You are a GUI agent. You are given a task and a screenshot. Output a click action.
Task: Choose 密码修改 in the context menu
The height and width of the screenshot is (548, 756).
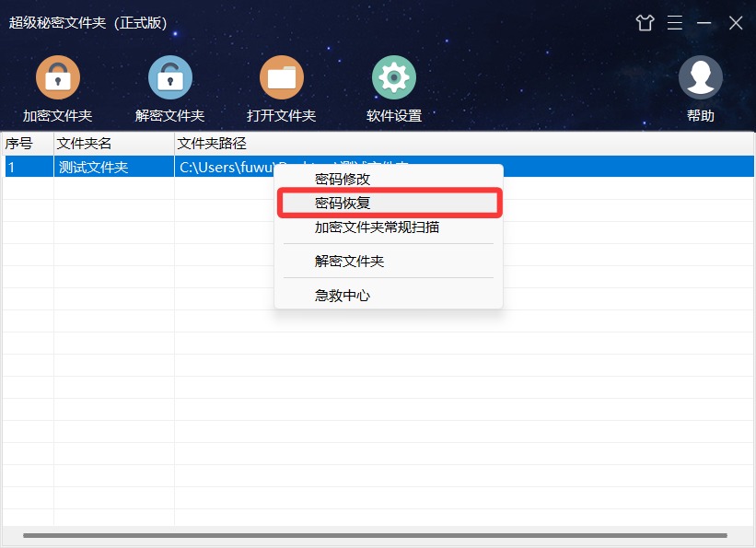click(x=389, y=179)
